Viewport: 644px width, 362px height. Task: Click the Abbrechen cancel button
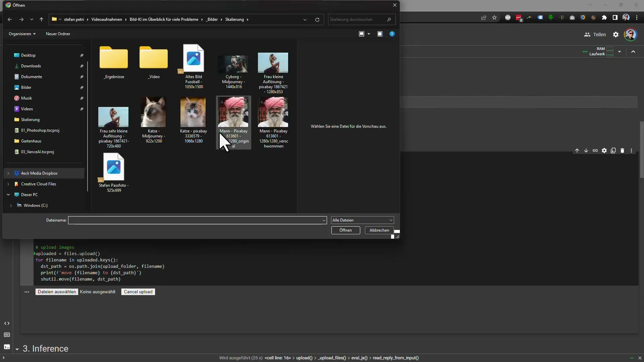[379, 230]
